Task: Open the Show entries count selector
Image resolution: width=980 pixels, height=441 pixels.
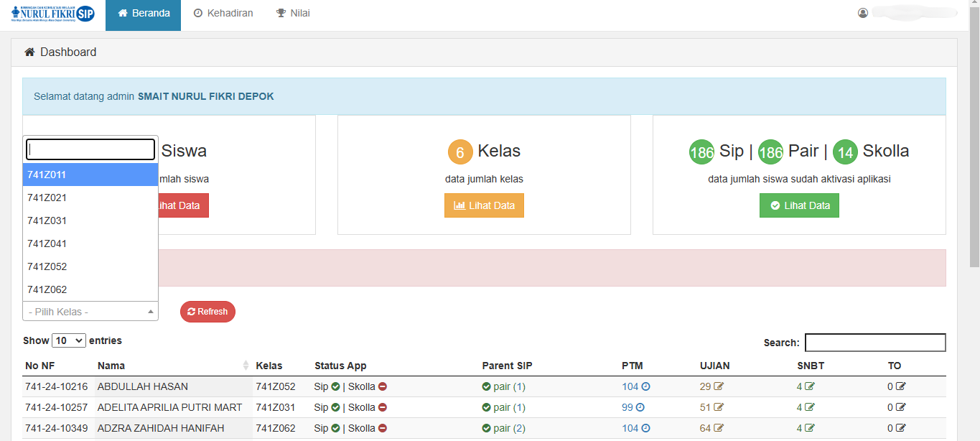Action: tap(69, 340)
